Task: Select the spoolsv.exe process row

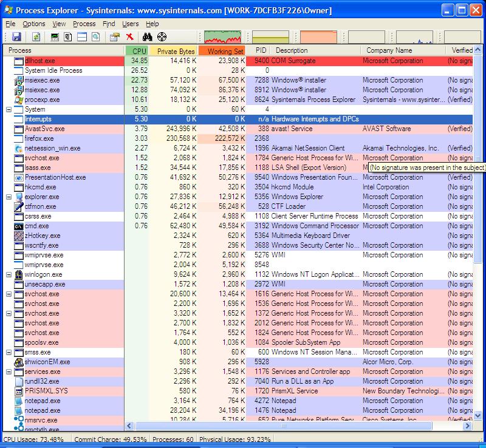Action: pos(238,342)
